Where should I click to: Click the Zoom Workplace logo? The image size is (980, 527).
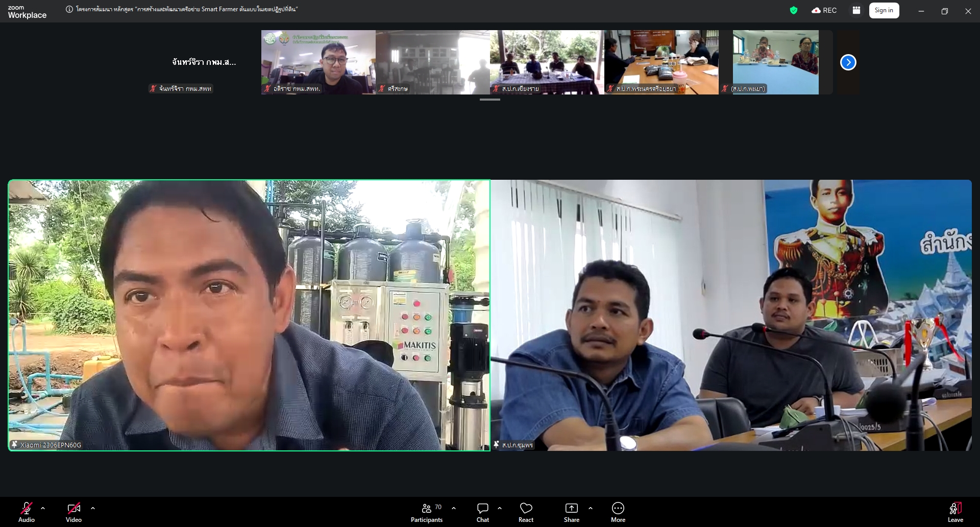tap(27, 12)
